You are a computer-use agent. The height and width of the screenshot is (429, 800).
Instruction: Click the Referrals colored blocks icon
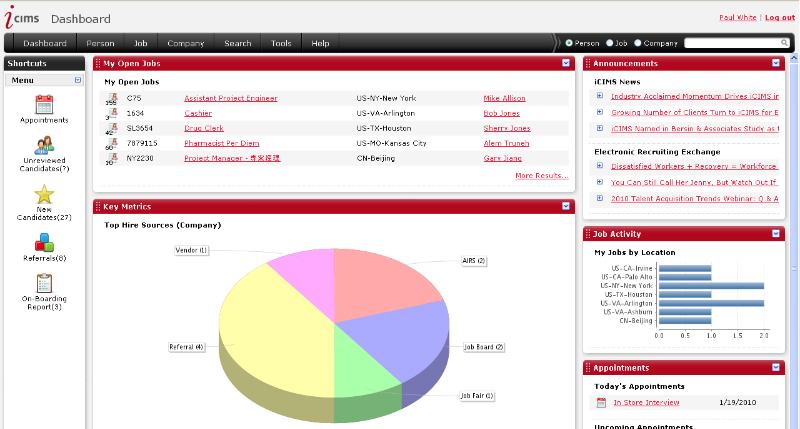click(x=44, y=242)
